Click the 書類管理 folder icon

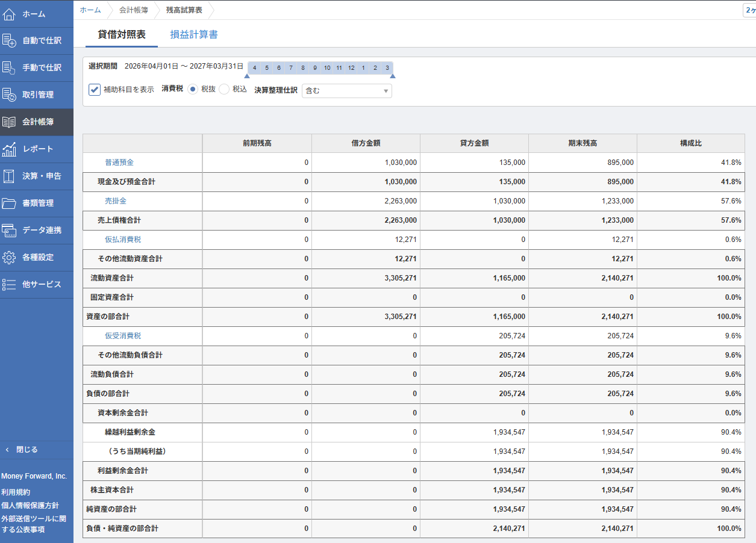9,203
